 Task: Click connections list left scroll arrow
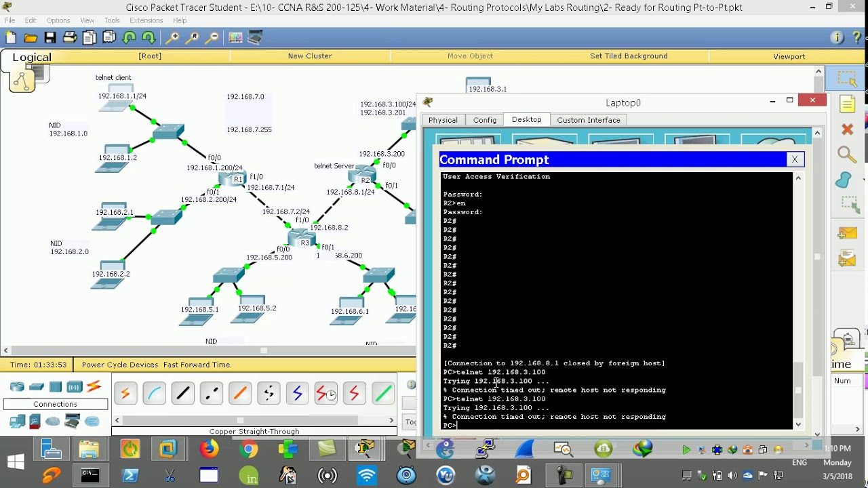117,421
